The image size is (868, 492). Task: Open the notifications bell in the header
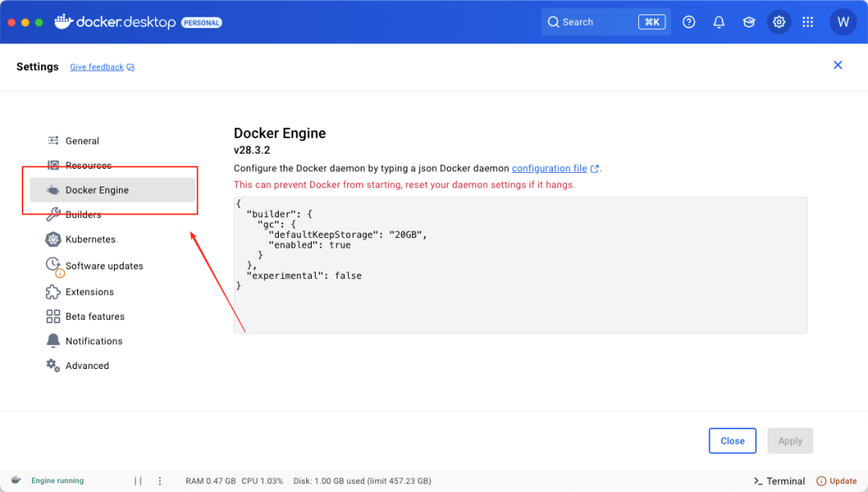coord(719,23)
